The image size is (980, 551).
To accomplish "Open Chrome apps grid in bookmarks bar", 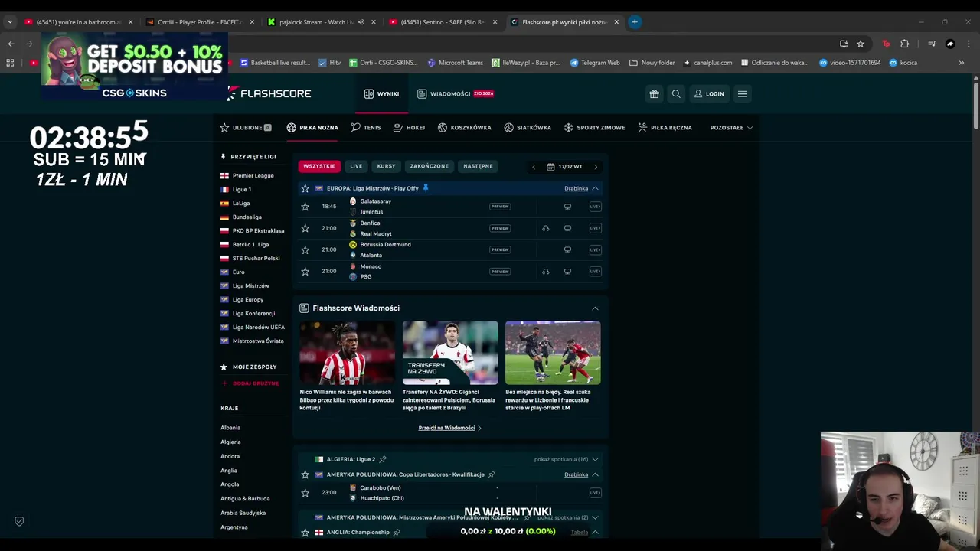I will click(10, 63).
